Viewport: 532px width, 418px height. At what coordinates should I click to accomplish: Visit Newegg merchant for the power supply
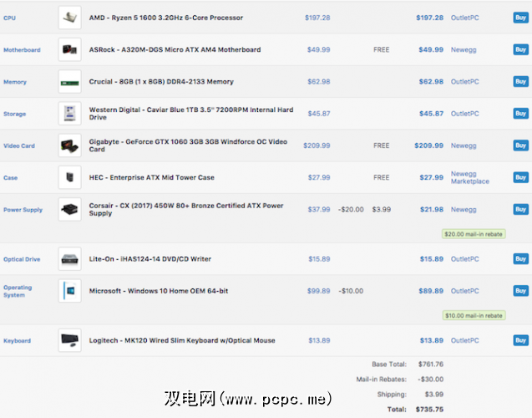click(x=464, y=210)
